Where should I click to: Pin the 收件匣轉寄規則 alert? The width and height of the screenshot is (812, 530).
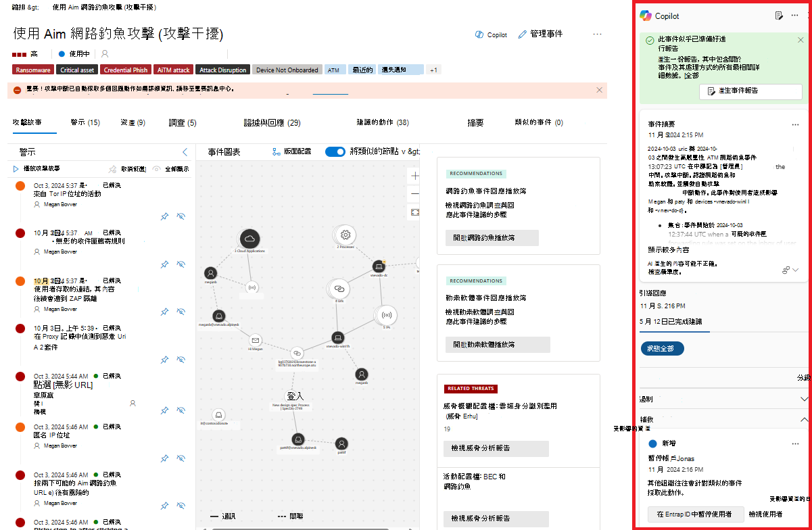164,264
